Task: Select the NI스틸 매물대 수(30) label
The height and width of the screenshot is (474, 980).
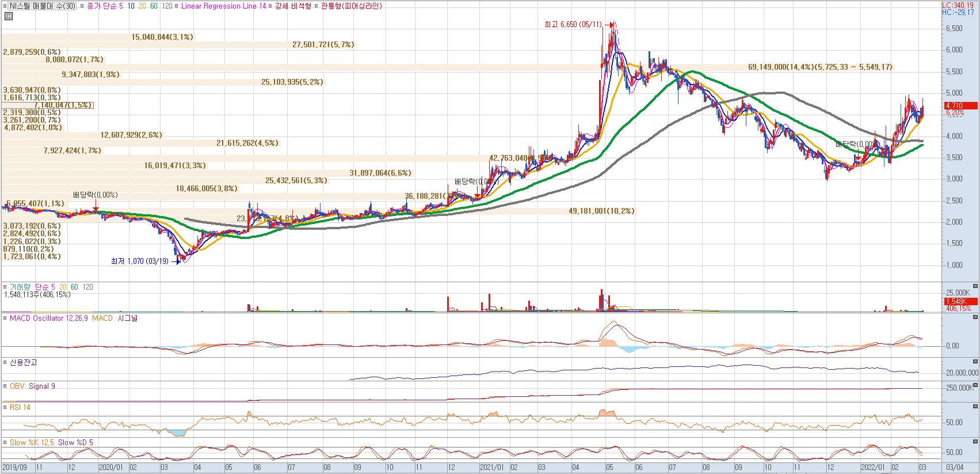Action: pos(42,6)
